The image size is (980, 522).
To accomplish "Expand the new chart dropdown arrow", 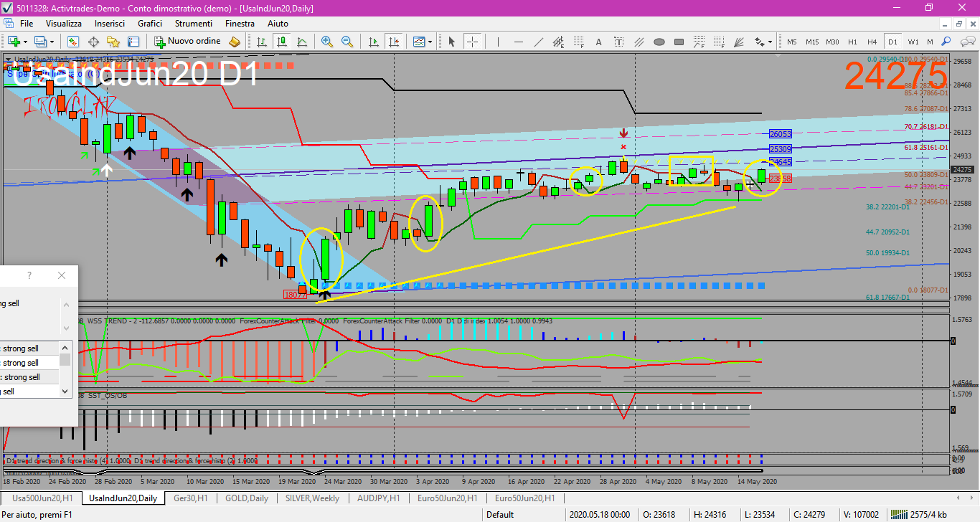I will [x=25, y=42].
